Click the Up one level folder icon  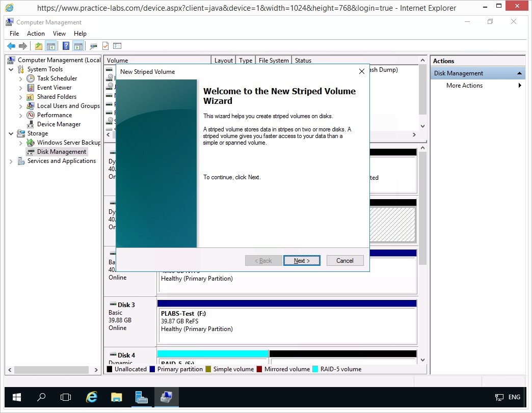coord(39,46)
